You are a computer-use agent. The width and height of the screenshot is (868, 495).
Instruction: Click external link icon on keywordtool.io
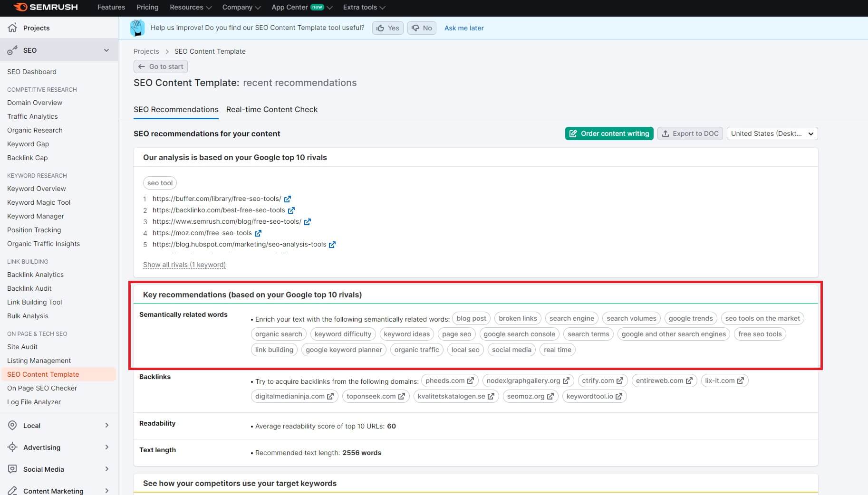619,396
